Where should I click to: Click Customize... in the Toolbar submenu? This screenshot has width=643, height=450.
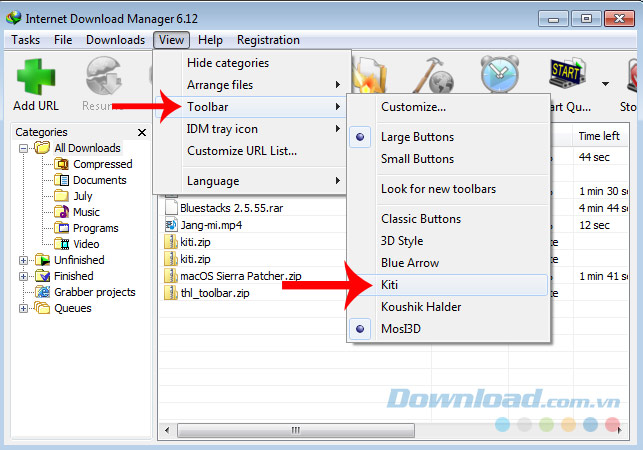(x=413, y=107)
